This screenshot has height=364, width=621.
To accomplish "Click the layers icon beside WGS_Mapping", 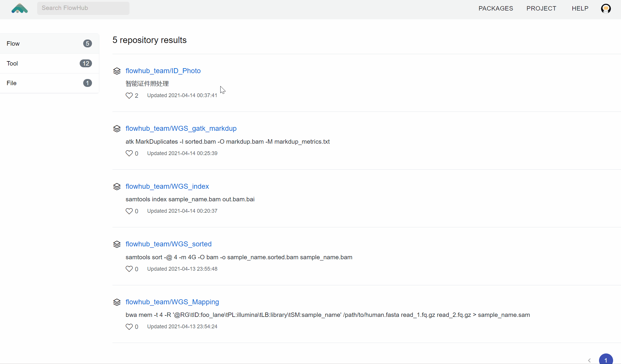I will pyautogui.click(x=117, y=302).
